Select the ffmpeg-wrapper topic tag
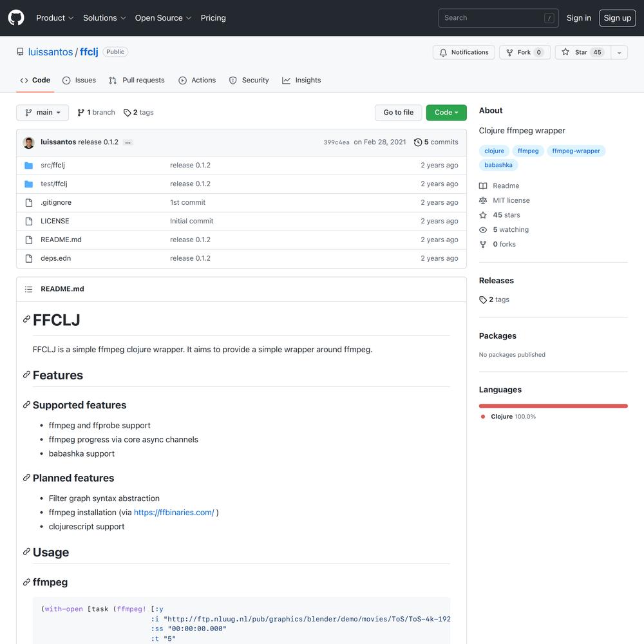Screen dimensions: 644x644 [576, 151]
